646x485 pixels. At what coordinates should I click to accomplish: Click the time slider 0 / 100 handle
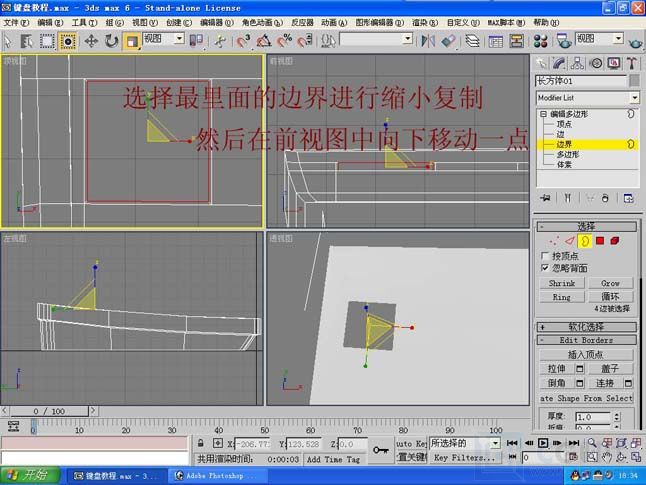pyautogui.click(x=49, y=411)
